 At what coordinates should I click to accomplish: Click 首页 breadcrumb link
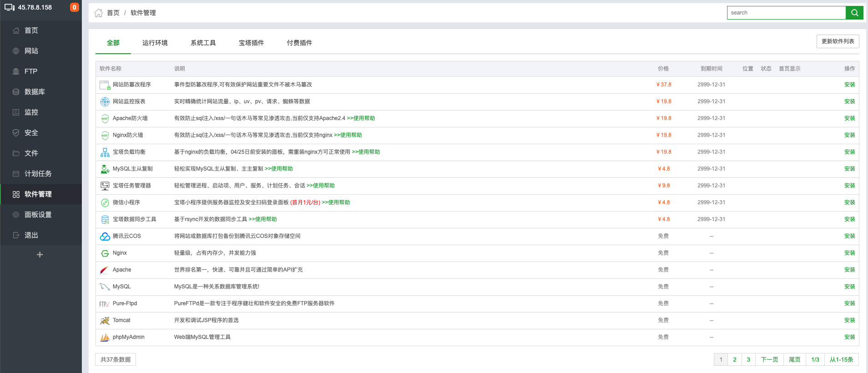[x=113, y=13]
